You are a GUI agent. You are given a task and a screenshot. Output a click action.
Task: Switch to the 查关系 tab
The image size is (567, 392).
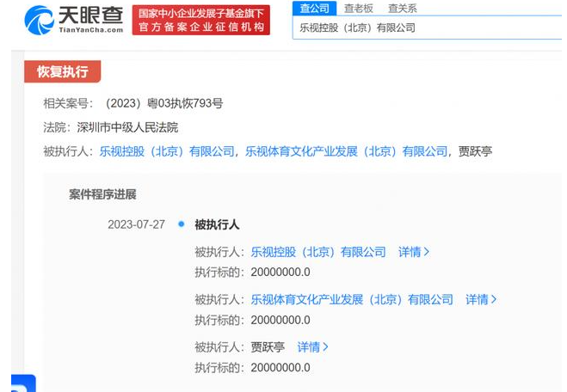pos(402,8)
